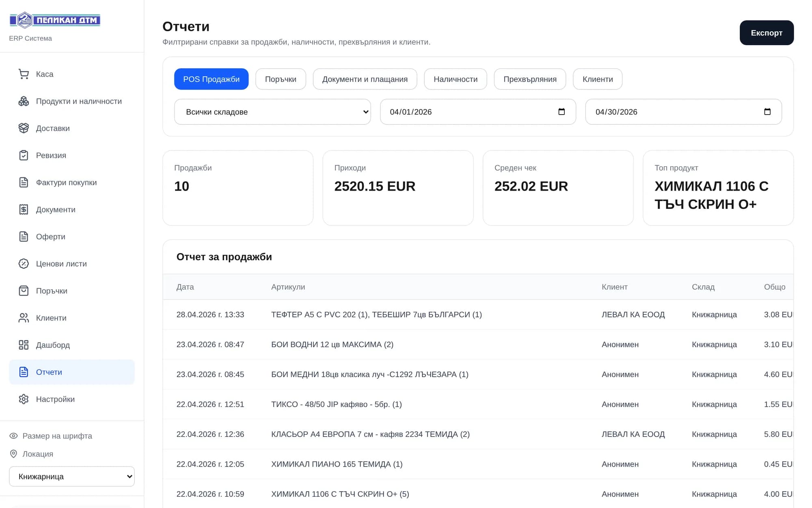Open calendar picker for start date 04/01/2026
Screen dimensions: 812x508
tap(561, 112)
